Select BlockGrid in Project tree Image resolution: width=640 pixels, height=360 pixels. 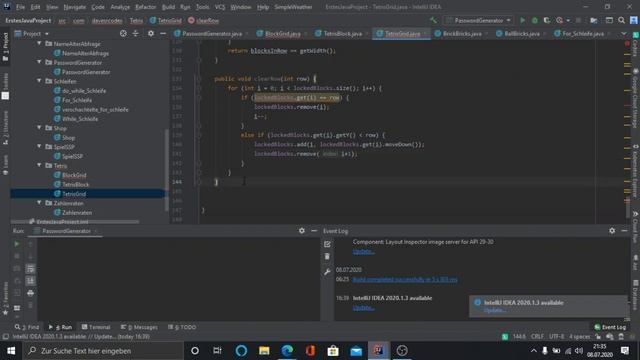pos(74,175)
